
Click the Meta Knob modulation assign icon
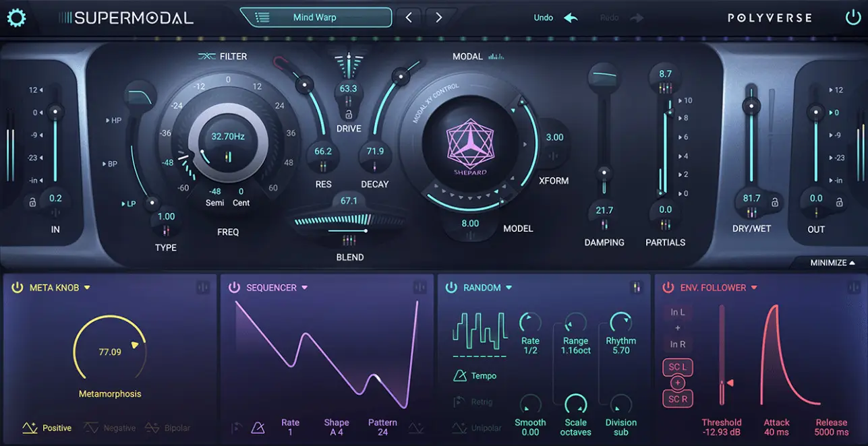pyautogui.click(x=203, y=288)
